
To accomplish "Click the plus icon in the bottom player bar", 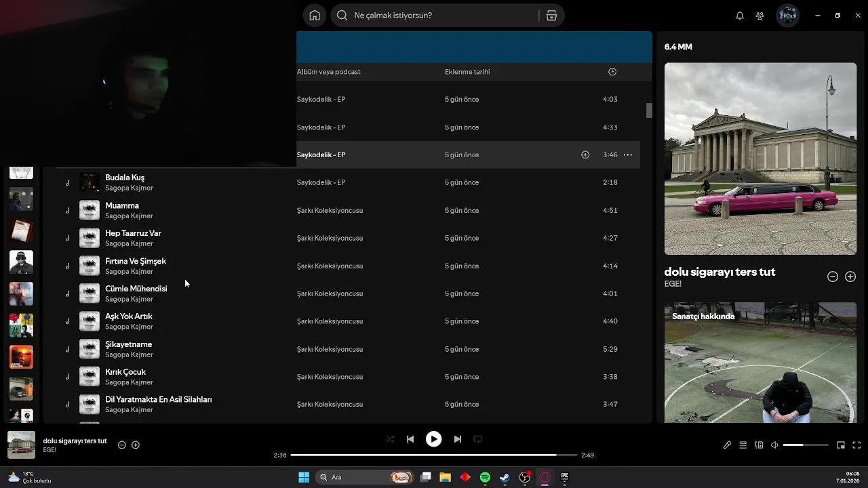I will pos(136,445).
